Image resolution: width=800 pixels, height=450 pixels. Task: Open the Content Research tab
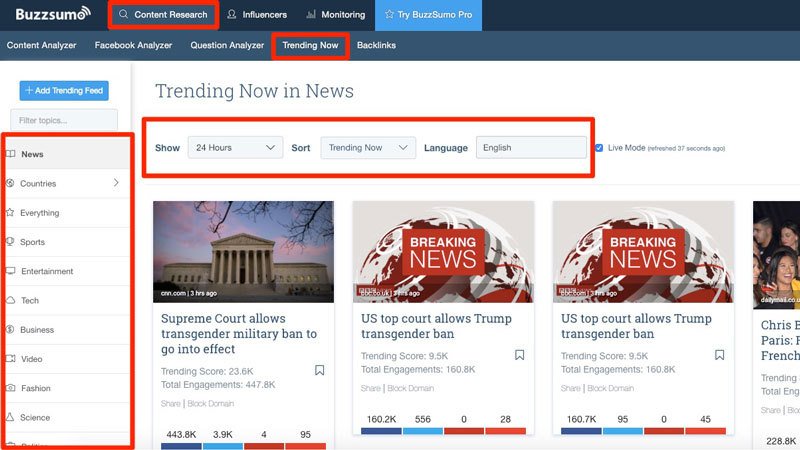pyautogui.click(x=164, y=14)
